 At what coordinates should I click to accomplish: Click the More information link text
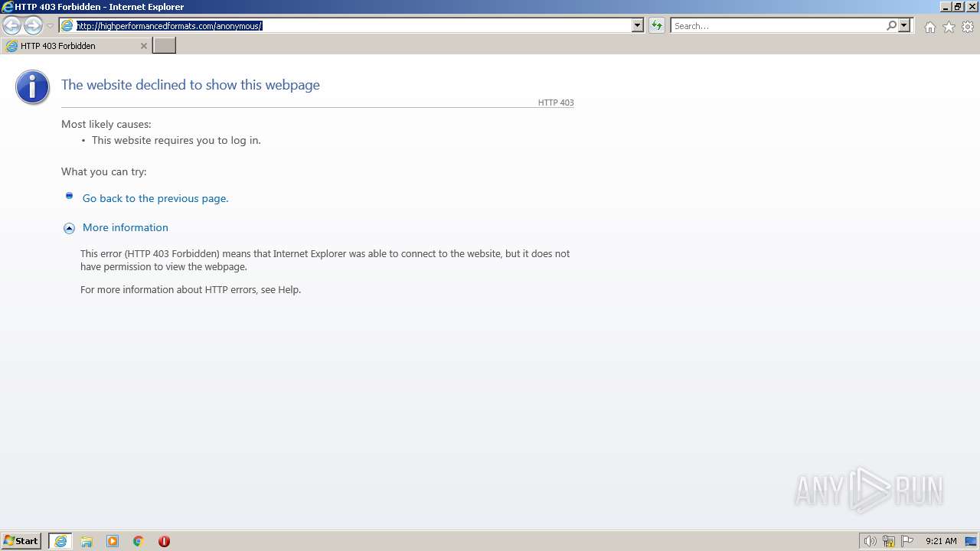tap(126, 227)
